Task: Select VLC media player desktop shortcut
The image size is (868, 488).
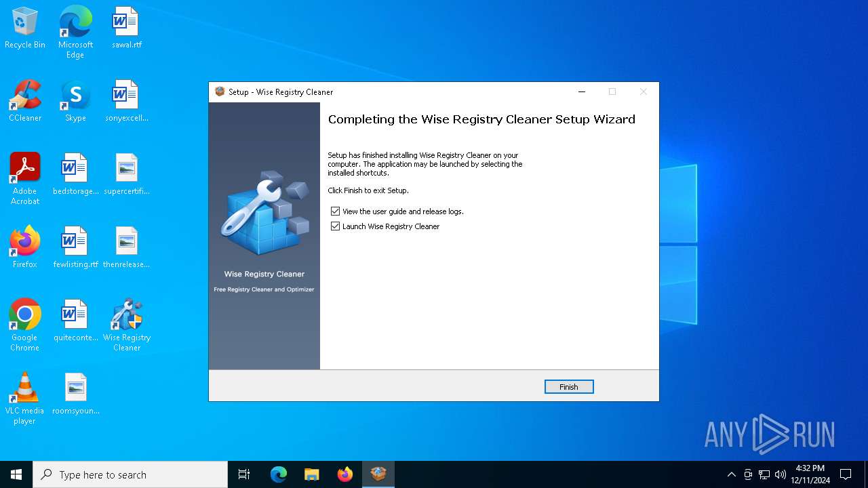Action: point(25,399)
